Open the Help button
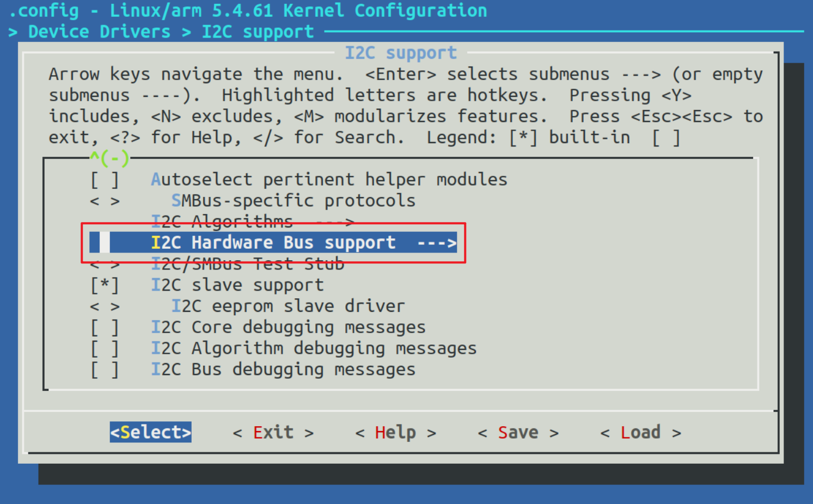Screen dimensions: 813x504 (x=395, y=433)
